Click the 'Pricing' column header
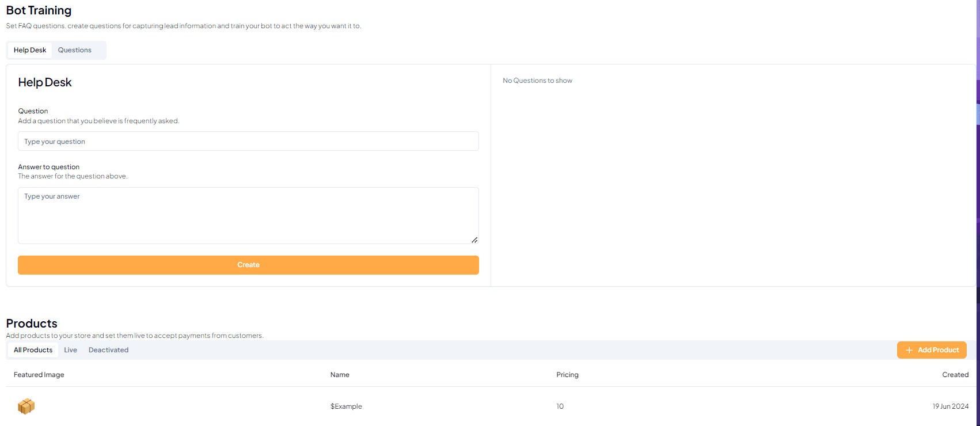 pyautogui.click(x=567, y=375)
